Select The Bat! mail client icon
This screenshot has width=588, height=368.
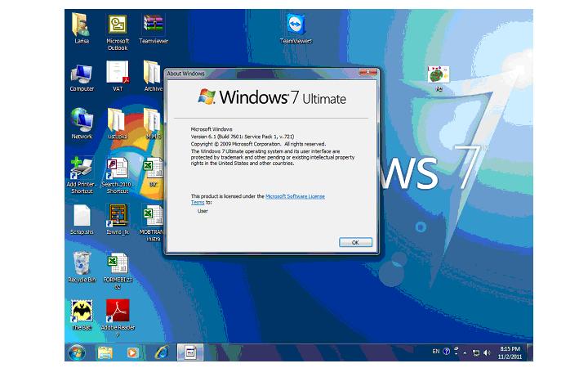coord(82,315)
